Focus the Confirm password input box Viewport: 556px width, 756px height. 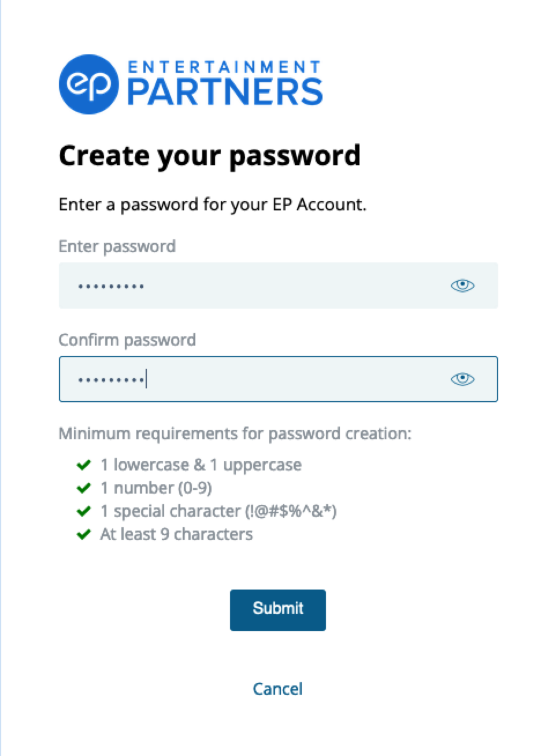(x=278, y=379)
